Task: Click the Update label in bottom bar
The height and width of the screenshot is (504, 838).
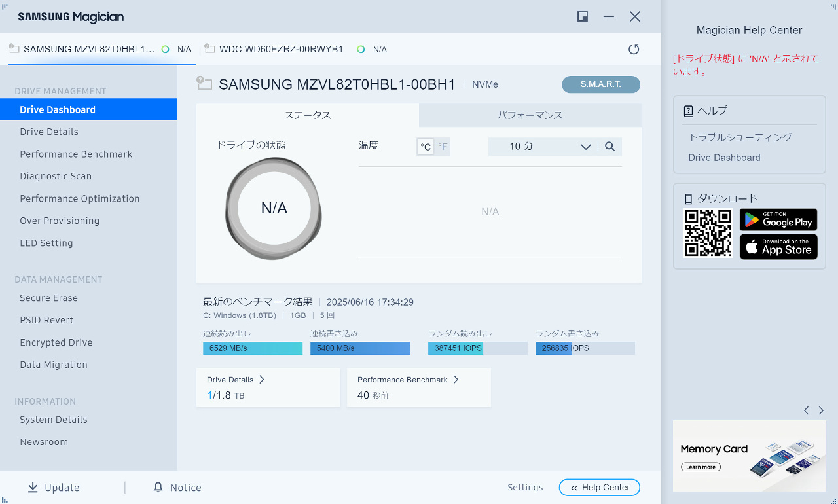Action: click(62, 488)
